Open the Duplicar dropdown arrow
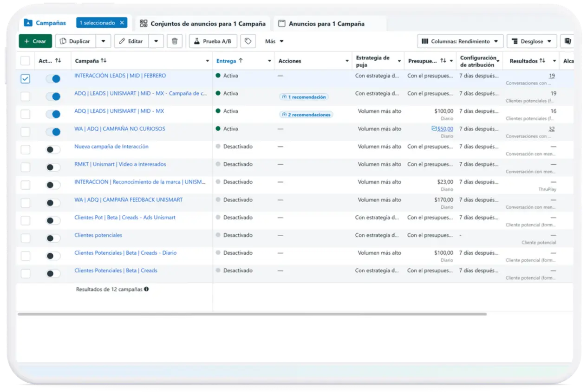587x392 pixels. (x=103, y=41)
